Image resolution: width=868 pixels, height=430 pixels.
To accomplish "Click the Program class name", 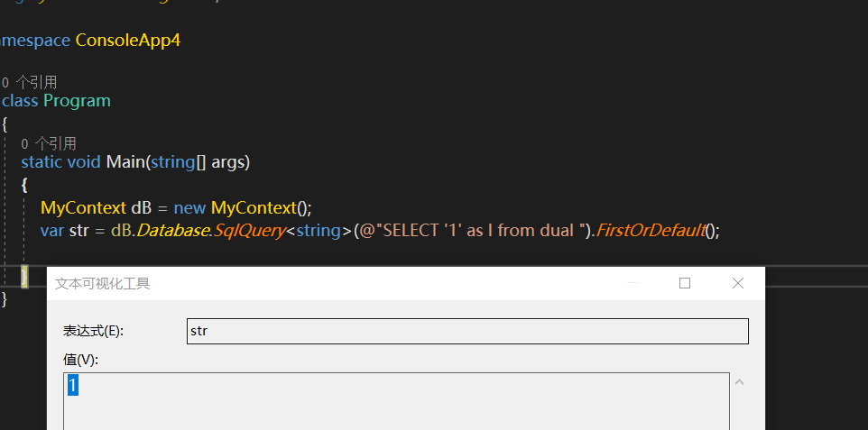I will pyautogui.click(x=77, y=101).
